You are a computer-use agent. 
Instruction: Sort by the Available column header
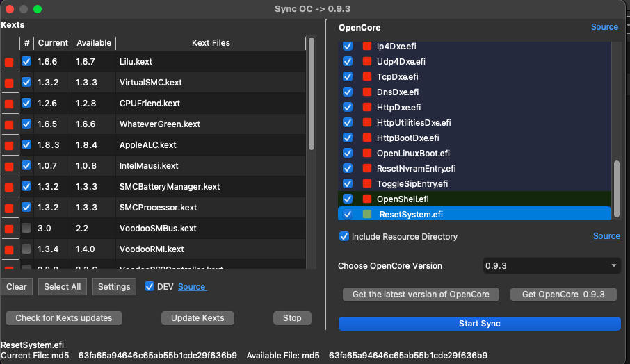tap(94, 43)
